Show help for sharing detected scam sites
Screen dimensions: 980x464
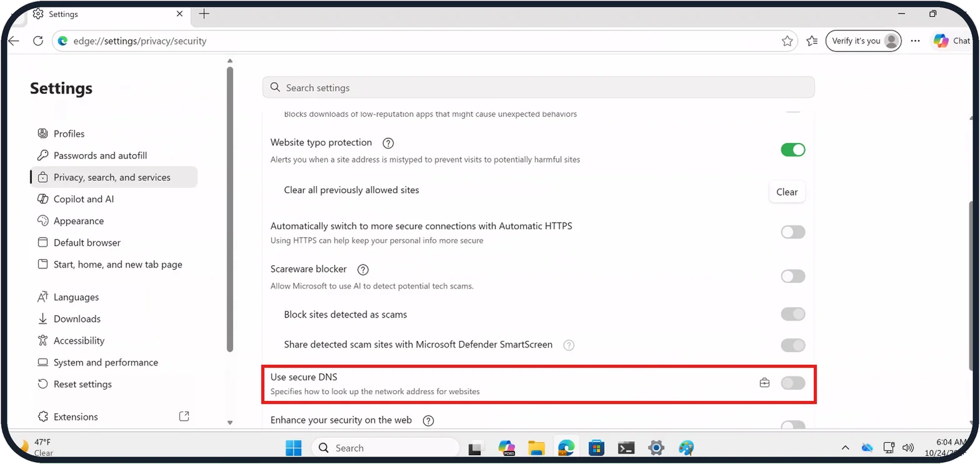pos(569,345)
